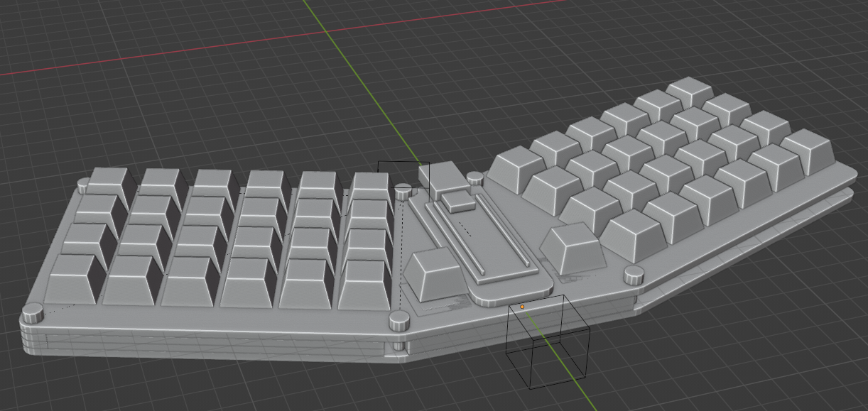The height and width of the screenshot is (411, 868).
Task: Click the small chip block on controller board
Action: [458, 201]
